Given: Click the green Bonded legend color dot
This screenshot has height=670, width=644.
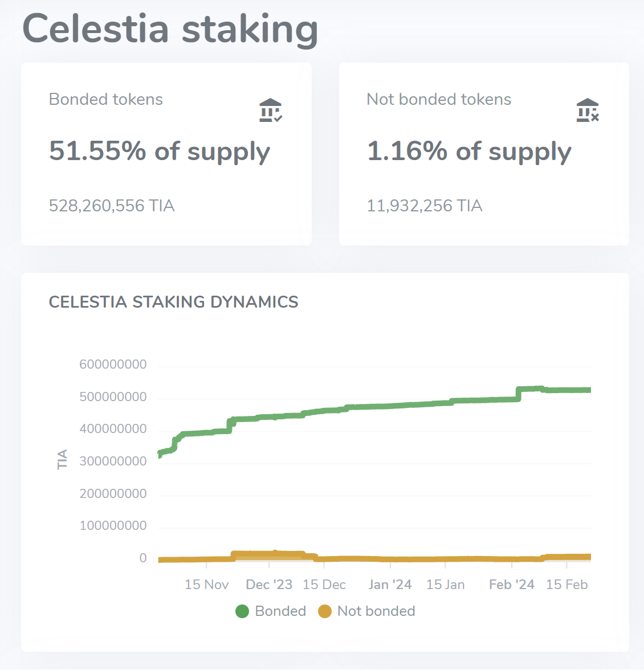Looking at the screenshot, I should click(242, 611).
